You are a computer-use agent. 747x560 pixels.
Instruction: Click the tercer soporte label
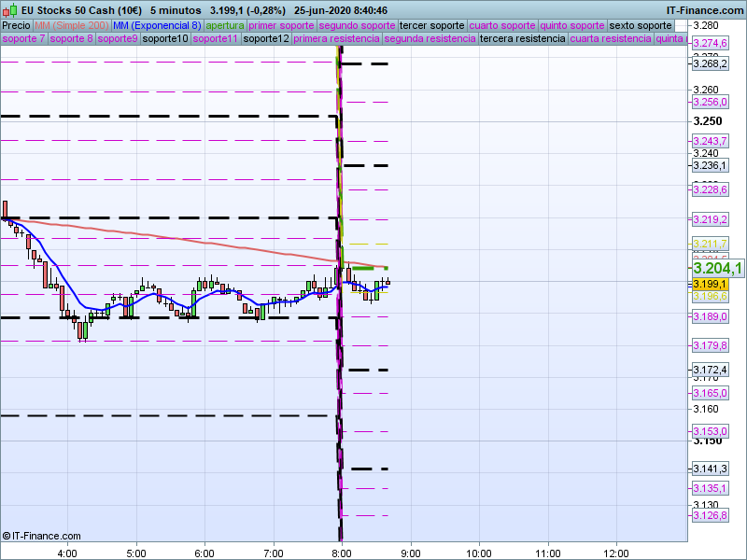pyautogui.click(x=431, y=25)
